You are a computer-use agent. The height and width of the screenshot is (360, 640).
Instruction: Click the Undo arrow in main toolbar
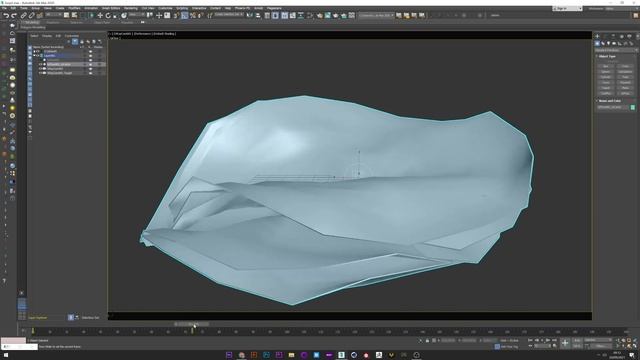coord(7,16)
